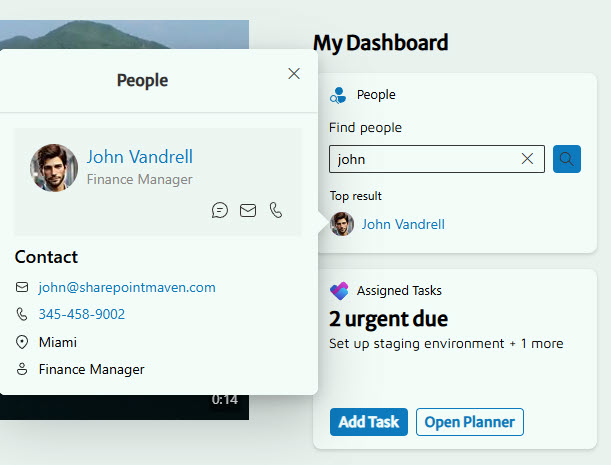The height and width of the screenshot is (465, 611).
Task: Click the Top result avatar thumbnail
Action: pyautogui.click(x=342, y=224)
